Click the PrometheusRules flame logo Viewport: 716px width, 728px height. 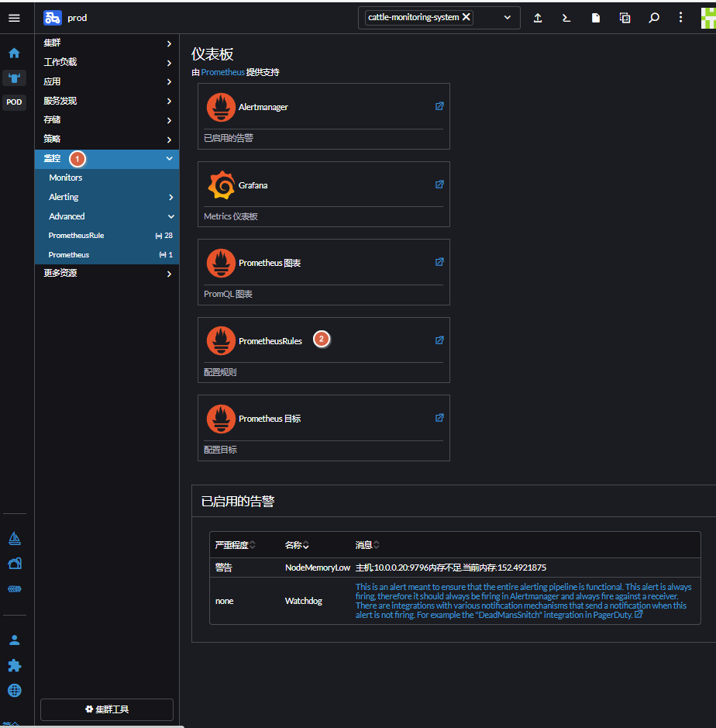[221, 340]
